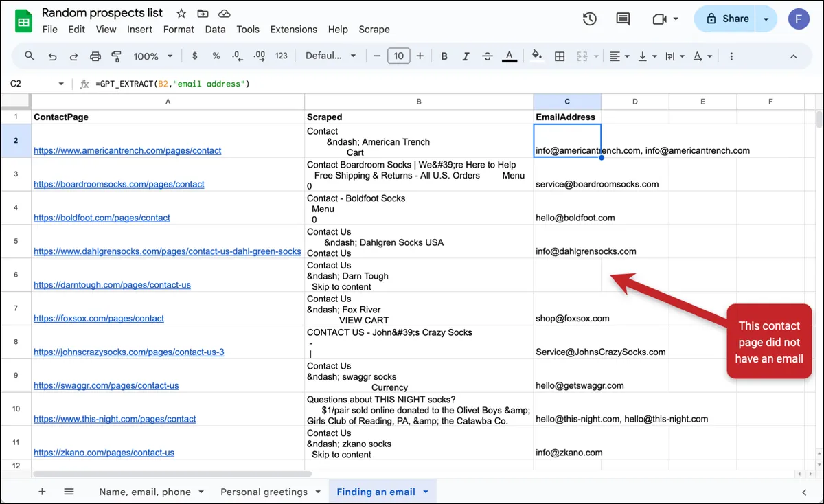This screenshot has width=824, height=504.
Task: Select the hello@boldfoot.com cell
Action: tap(567, 208)
